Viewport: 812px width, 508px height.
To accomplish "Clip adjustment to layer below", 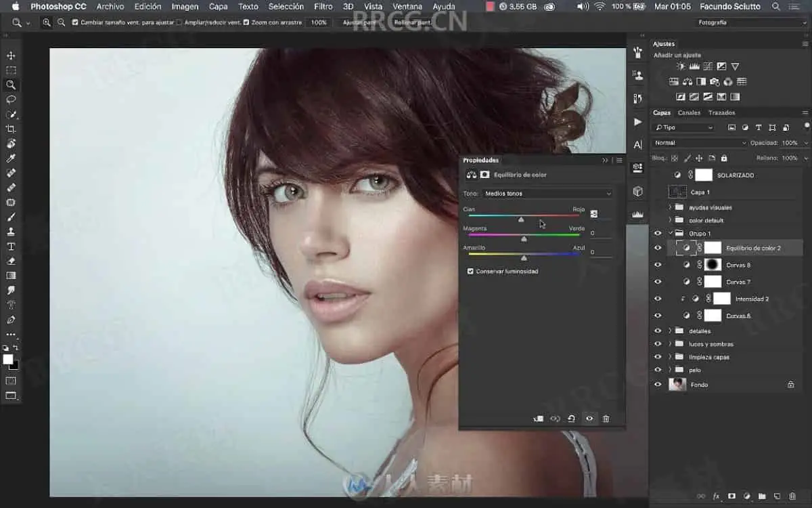I will tap(539, 419).
